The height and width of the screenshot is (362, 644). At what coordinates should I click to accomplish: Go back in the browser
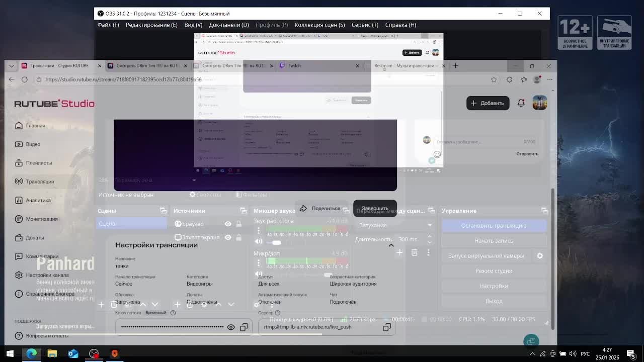(12, 79)
